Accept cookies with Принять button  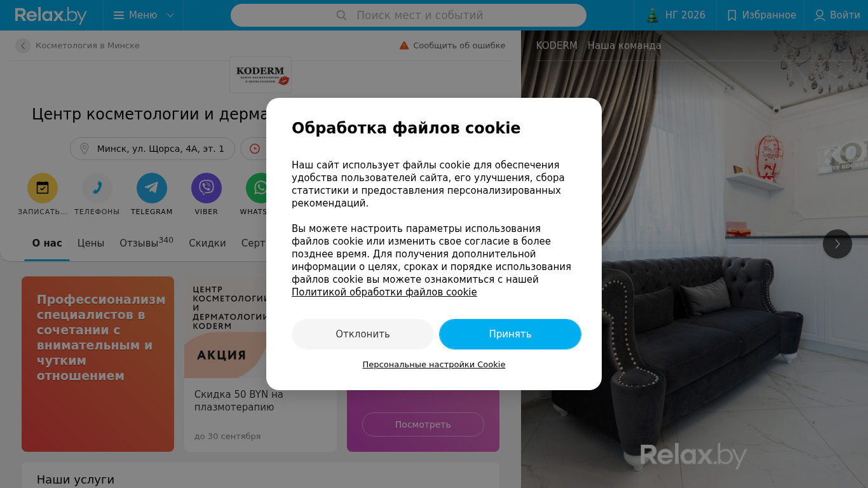(x=510, y=334)
